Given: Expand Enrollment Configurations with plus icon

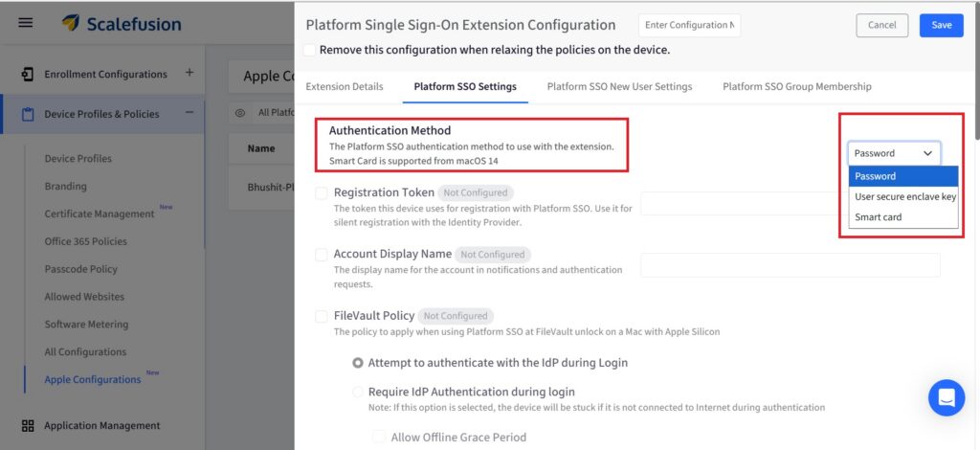Looking at the screenshot, I should pyautogui.click(x=189, y=73).
